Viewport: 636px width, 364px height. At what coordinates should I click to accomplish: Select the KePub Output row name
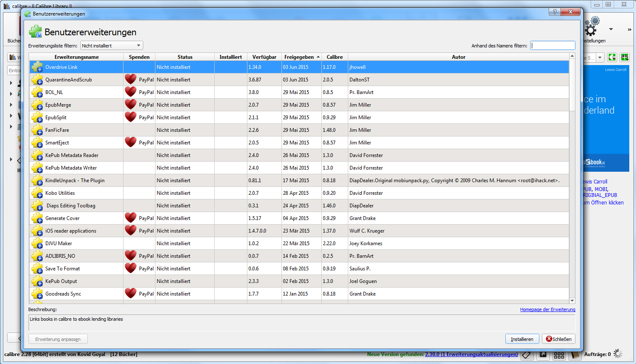coord(61,281)
